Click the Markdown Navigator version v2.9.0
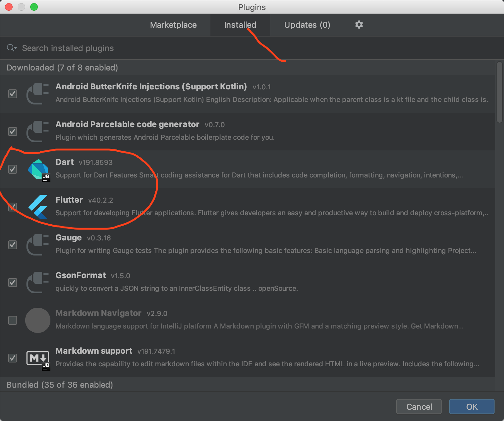504x421 pixels. point(157,313)
